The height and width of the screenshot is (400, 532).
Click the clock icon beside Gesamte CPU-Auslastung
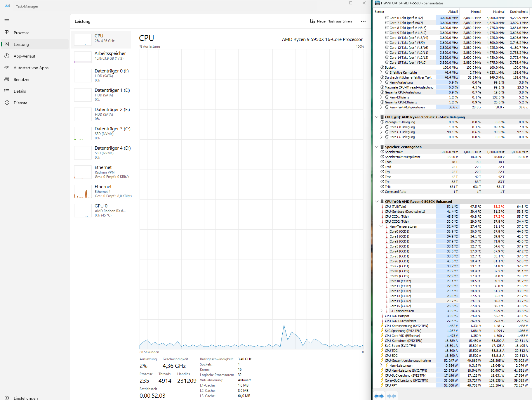(382, 92)
